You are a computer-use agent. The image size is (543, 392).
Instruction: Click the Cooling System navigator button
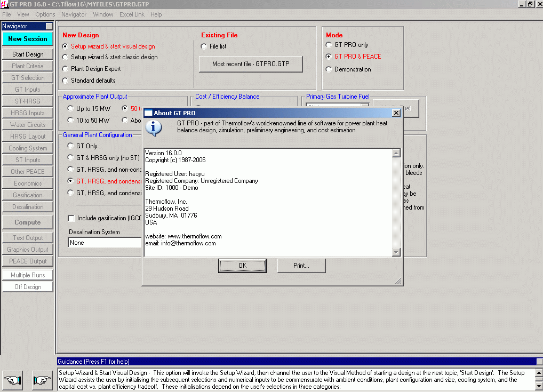click(28, 148)
